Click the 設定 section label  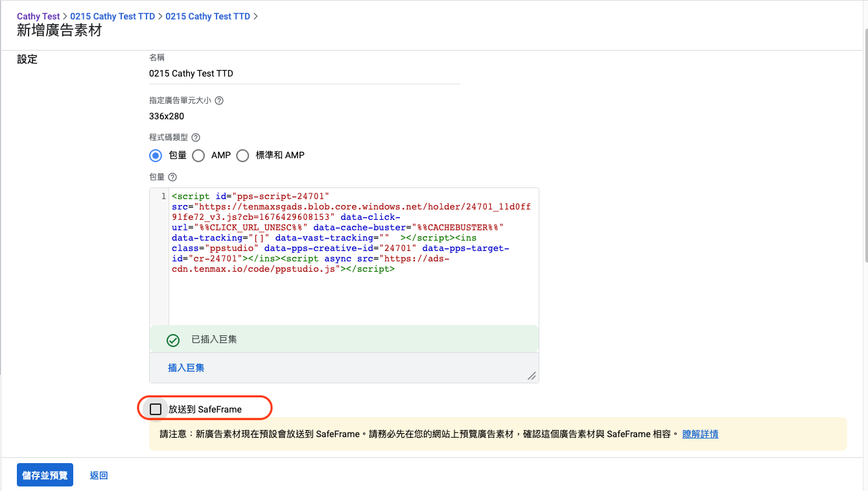(x=27, y=60)
